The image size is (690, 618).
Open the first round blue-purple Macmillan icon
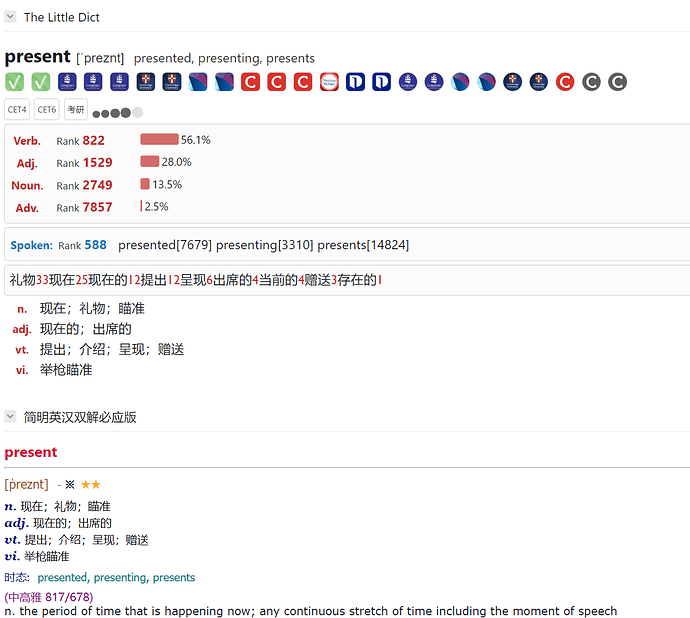460,82
